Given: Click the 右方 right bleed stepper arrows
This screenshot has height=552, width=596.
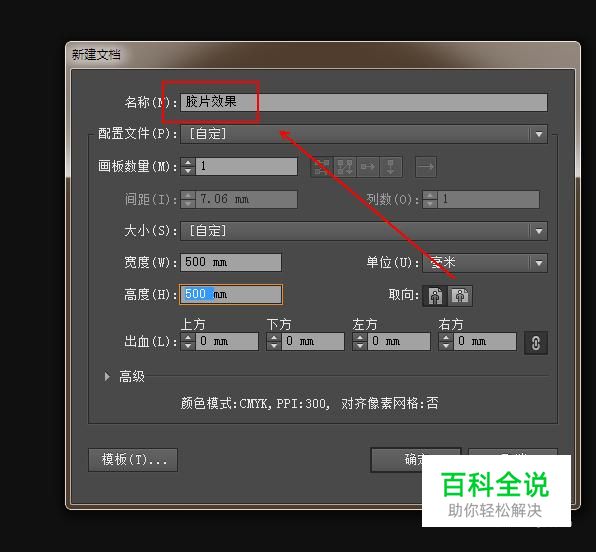Looking at the screenshot, I should coord(446,341).
